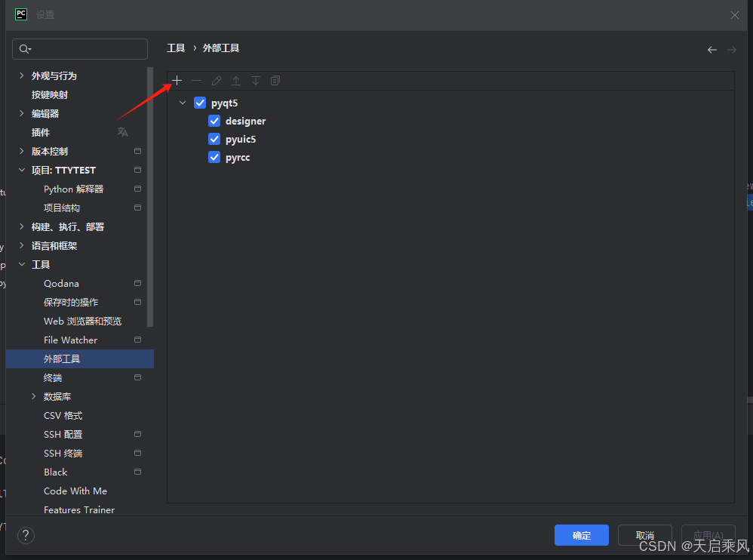The image size is (753, 560).
Task: Click the 确定 button
Action: point(582,535)
